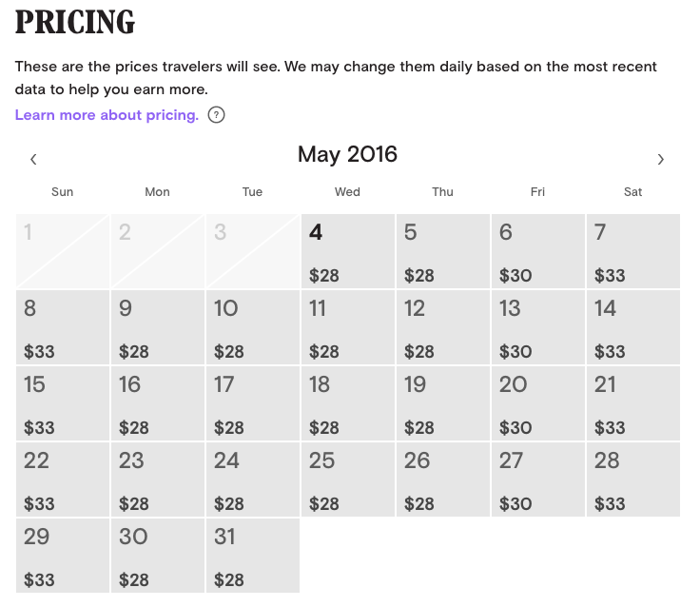The image size is (700, 607).
Task: Choose Tuesday May 31 date cell
Action: pos(252,556)
